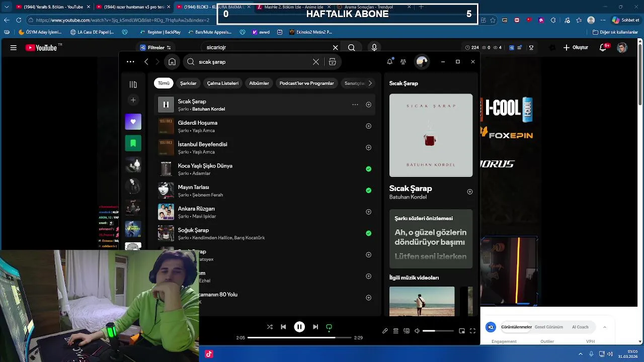This screenshot has height=362, width=644.
Task: Click YouTube search magnifier button
Action: tap(352, 48)
